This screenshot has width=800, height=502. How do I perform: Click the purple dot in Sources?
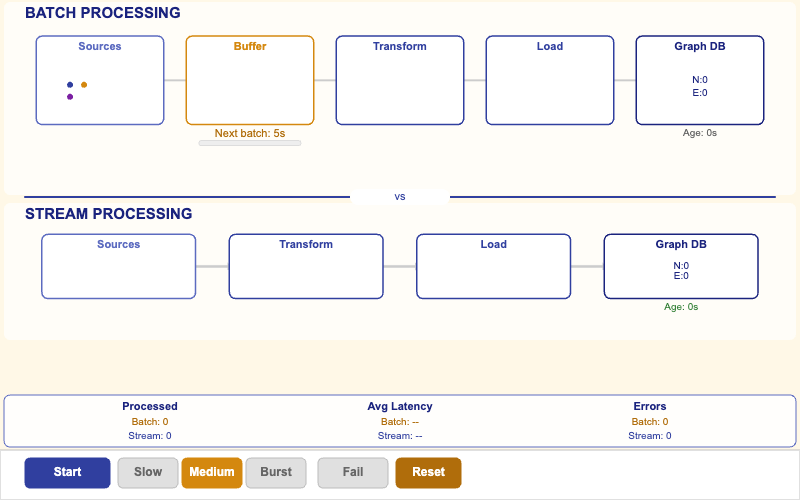coord(70,97)
